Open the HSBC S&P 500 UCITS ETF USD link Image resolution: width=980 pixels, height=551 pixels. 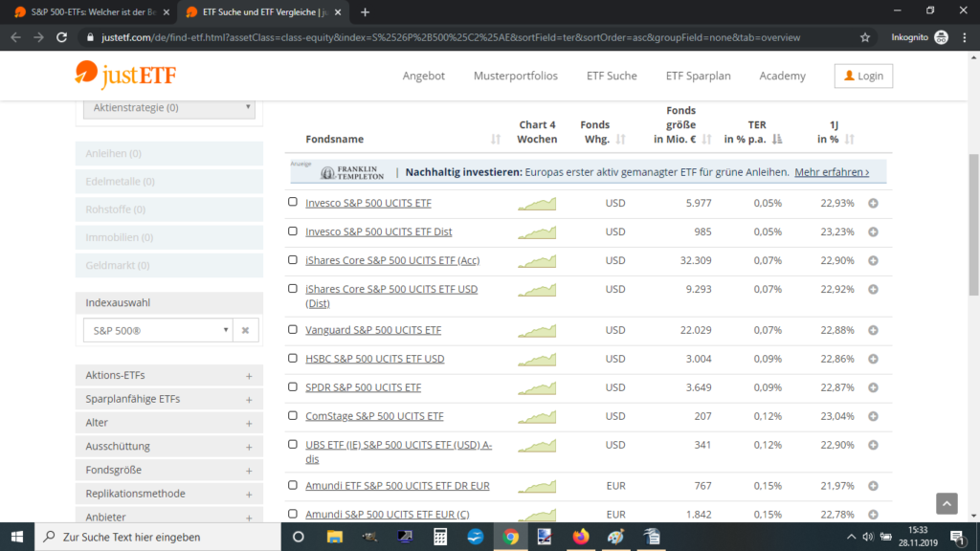[x=375, y=359]
